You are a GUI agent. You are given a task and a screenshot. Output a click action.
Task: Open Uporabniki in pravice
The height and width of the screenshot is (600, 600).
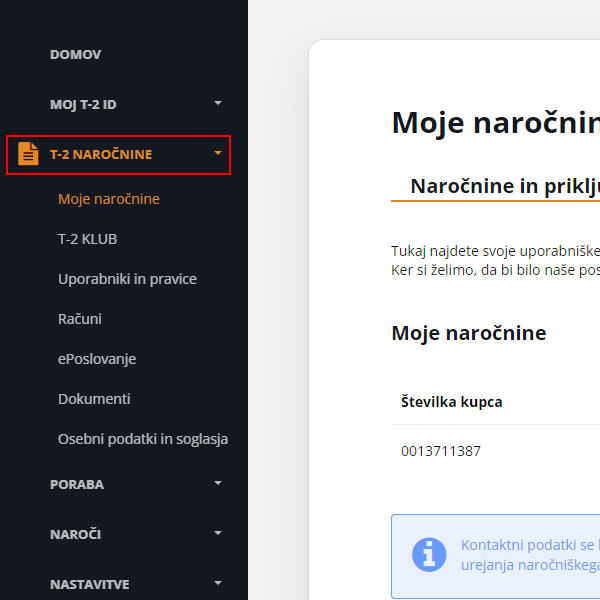(127, 279)
